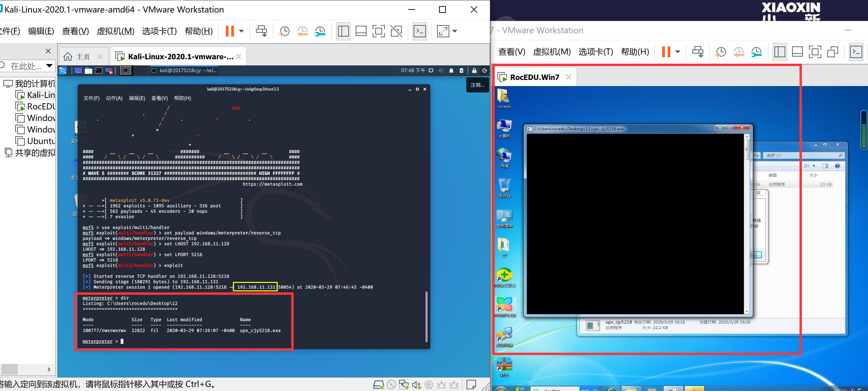Launch terminal from Kali panel

tap(99, 70)
